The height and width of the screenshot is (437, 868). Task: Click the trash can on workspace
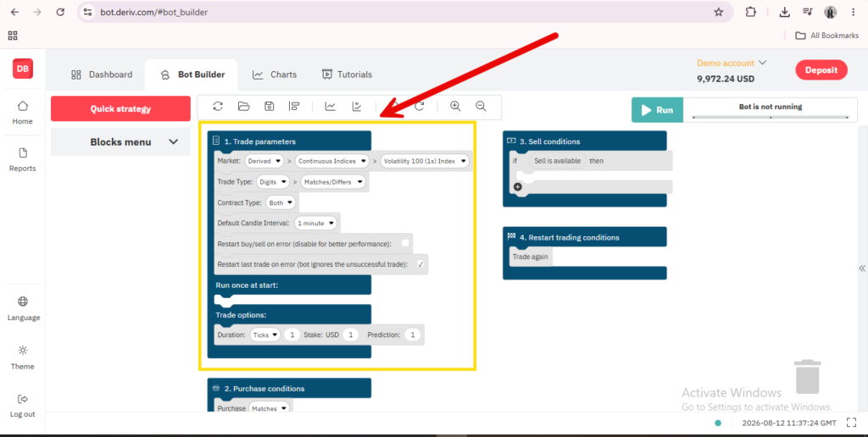tap(808, 377)
